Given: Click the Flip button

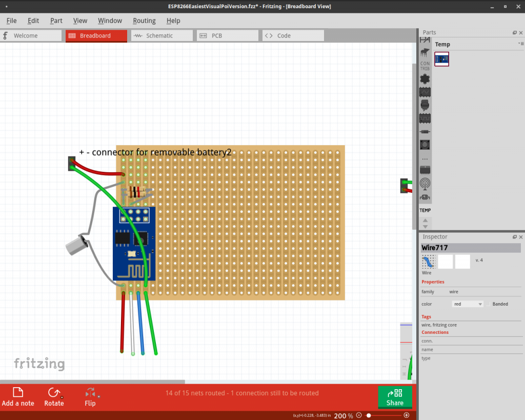Looking at the screenshot, I should (x=90, y=397).
